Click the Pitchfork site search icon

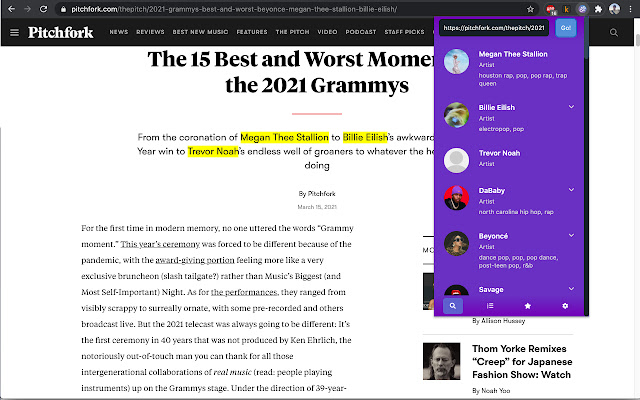613,33
